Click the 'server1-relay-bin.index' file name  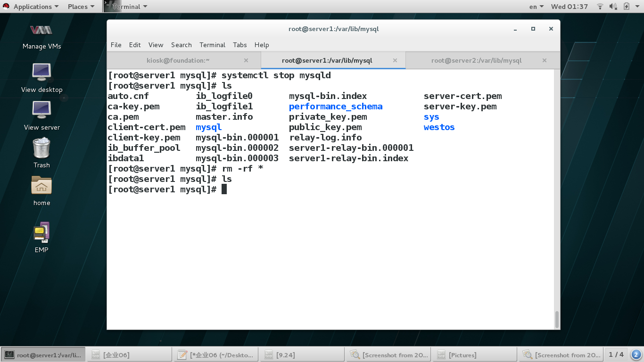pyautogui.click(x=349, y=158)
